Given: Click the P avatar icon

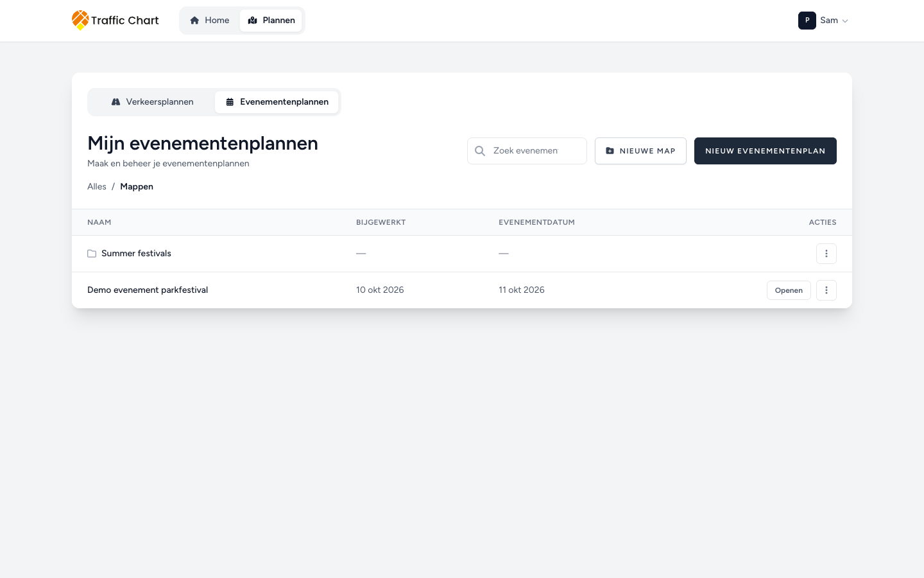Looking at the screenshot, I should (807, 21).
